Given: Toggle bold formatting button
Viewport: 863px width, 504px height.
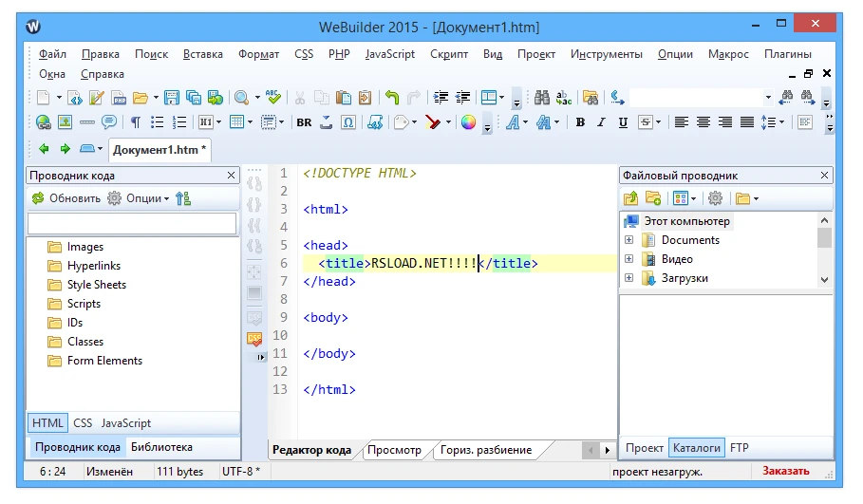Looking at the screenshot, I should pos(579,122).
